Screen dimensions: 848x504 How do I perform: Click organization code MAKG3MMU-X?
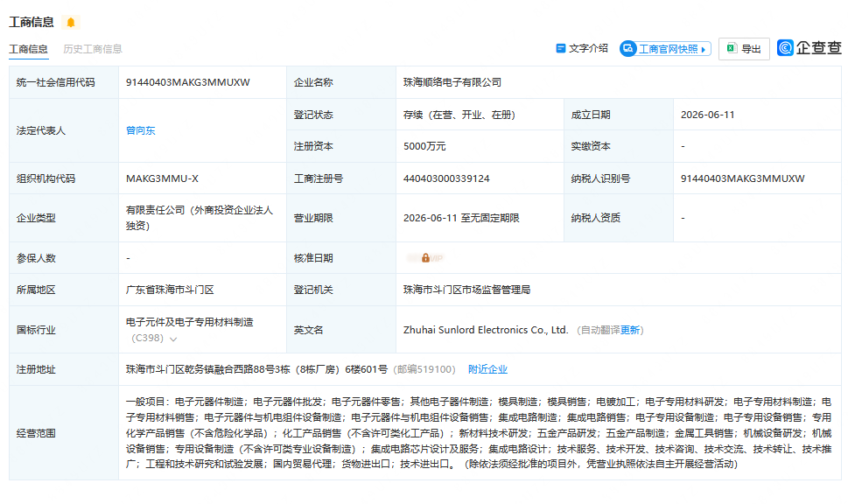coord(162,178)
